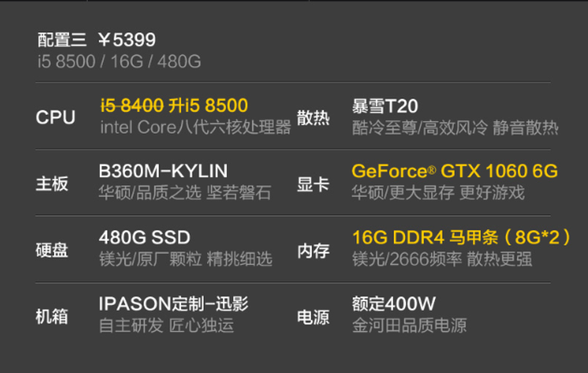The width and height of the screenshot is (588, 373).
Task: Select the i5 8500 / 16G / 480G subtitle
Action: tap(119, 61)
